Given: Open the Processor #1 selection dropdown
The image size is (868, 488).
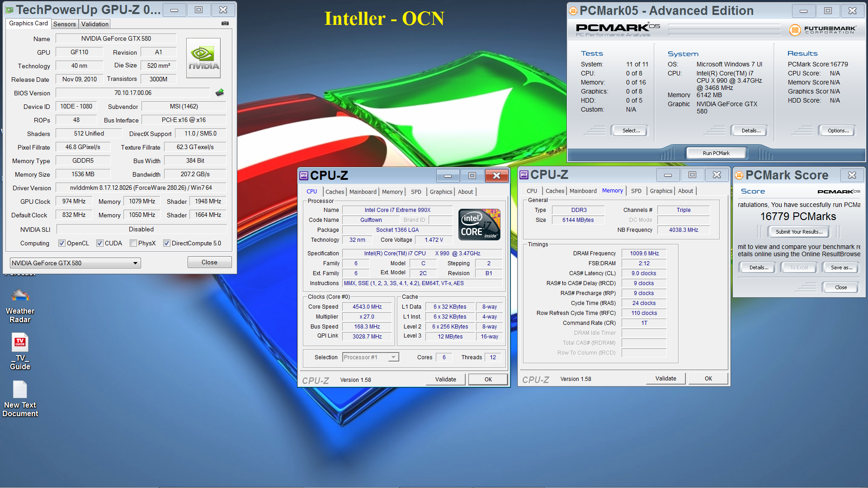Looking at the screenshot, I should pyautogui.click(x=371, y=357).
